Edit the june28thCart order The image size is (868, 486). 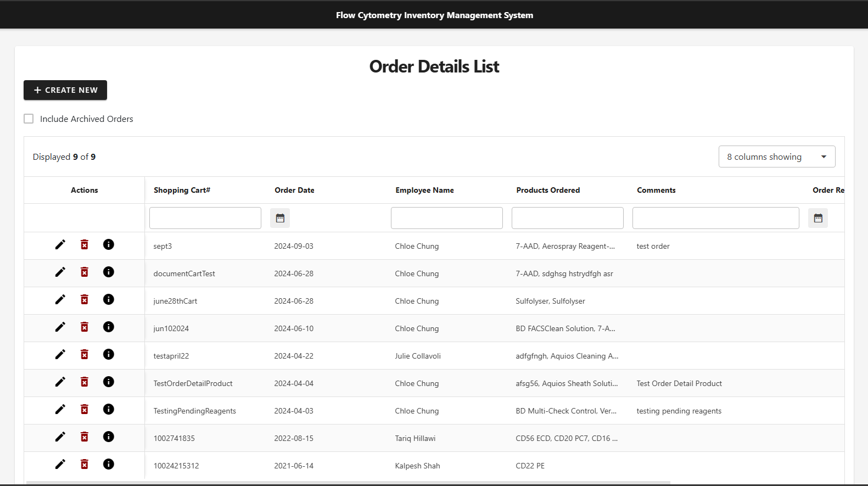pyautogui.click(x=60, y=299)
